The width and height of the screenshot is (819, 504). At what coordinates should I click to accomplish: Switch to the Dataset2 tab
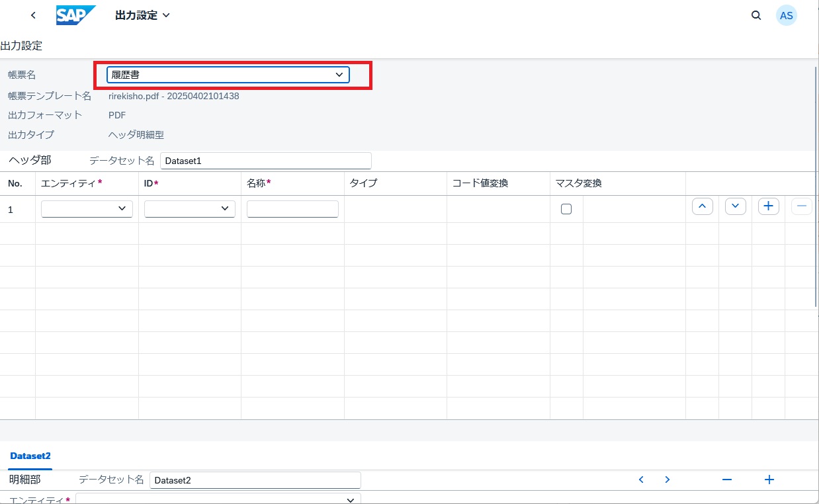(30, 456)
